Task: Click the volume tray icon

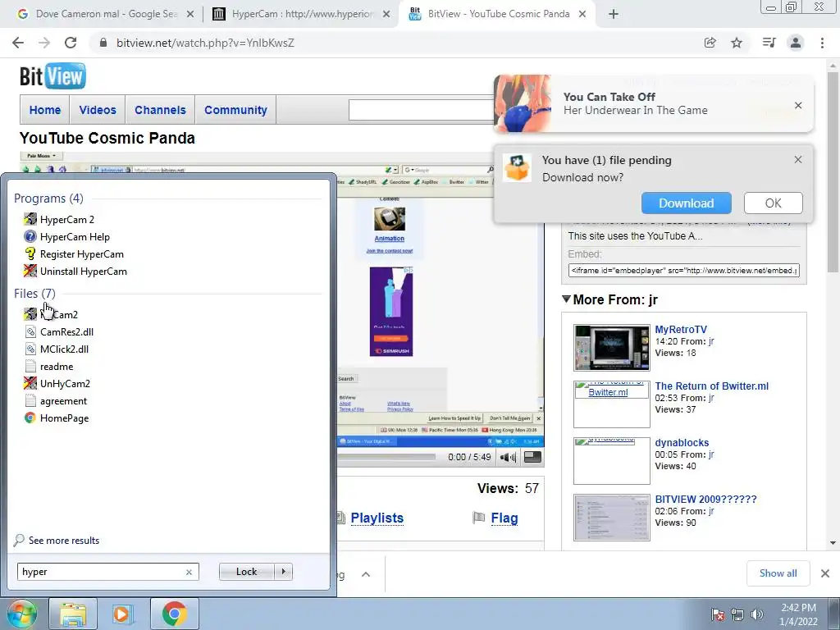Action: click(x=757, y=614)
